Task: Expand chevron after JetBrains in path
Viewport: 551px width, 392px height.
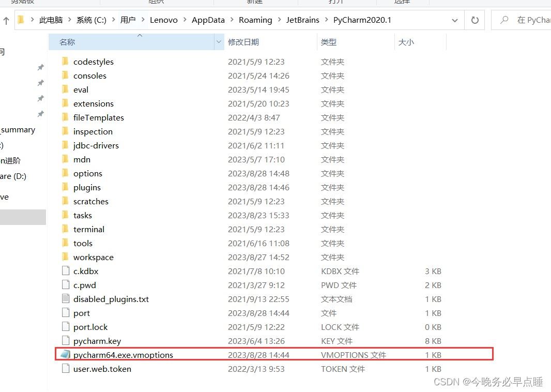Action: coord(326,20)
